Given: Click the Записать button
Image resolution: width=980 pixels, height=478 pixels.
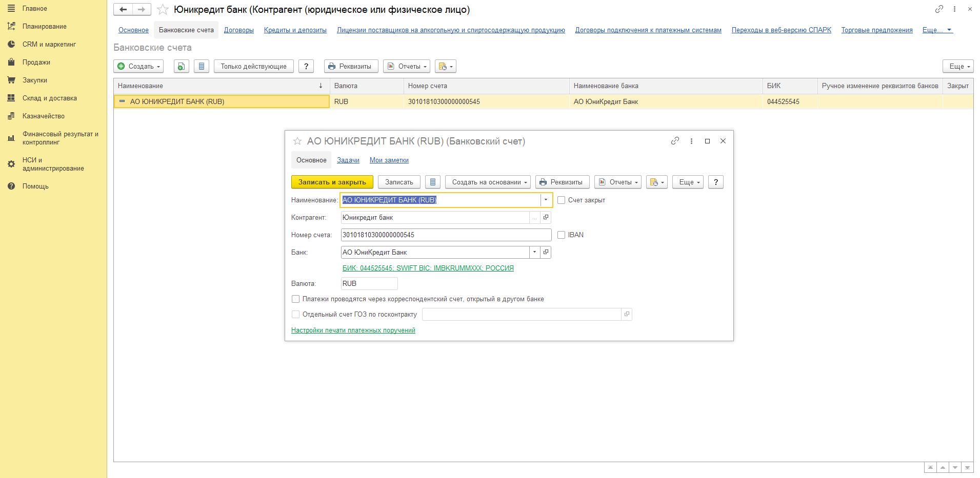Looking at the screenshot, I should pyautogui.click(x=399, y=182).
